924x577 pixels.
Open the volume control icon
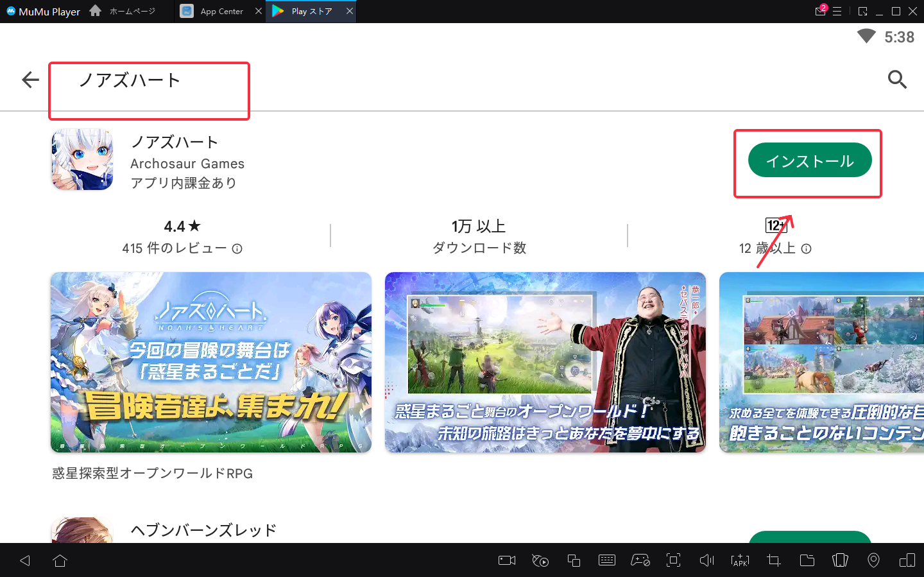click(x=706, y=560)
